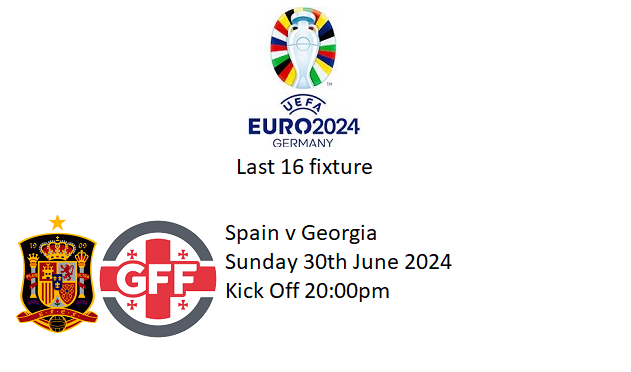Select the GERMANY text under the logo

click(x=303, y=143)
